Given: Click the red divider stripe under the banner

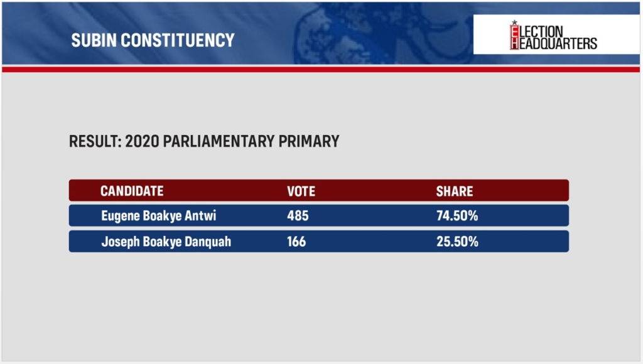Looking at the screenshot, I should (321, 69).
